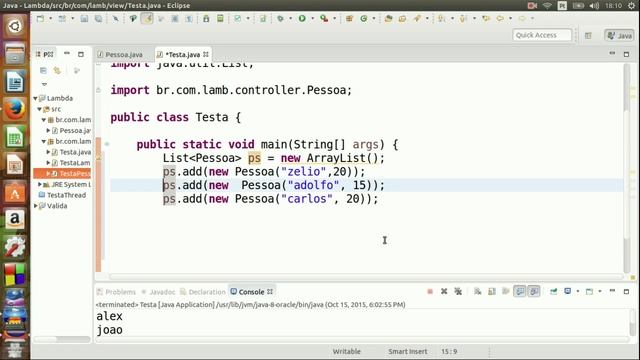The height and width of the screenshot is (360, 640).
Task: Select the highlighted TestaPess tree item
Action: 62,173
